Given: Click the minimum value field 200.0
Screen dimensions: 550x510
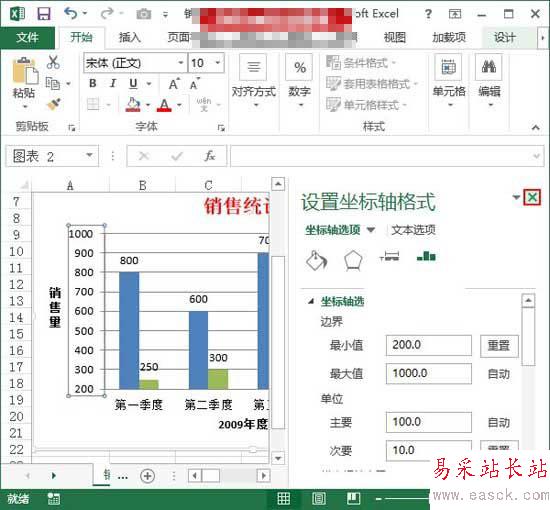Looking at the screenshot, I should click(x=429, y=345).
